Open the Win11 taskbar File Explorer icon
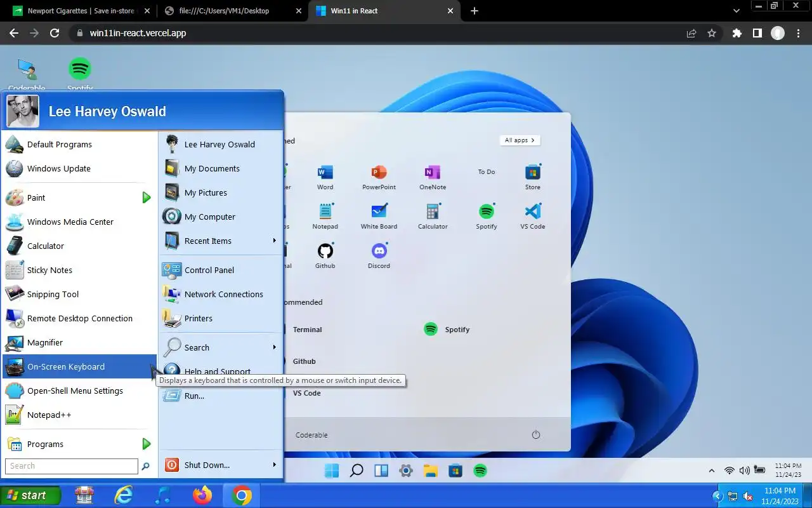 (431, 471)
